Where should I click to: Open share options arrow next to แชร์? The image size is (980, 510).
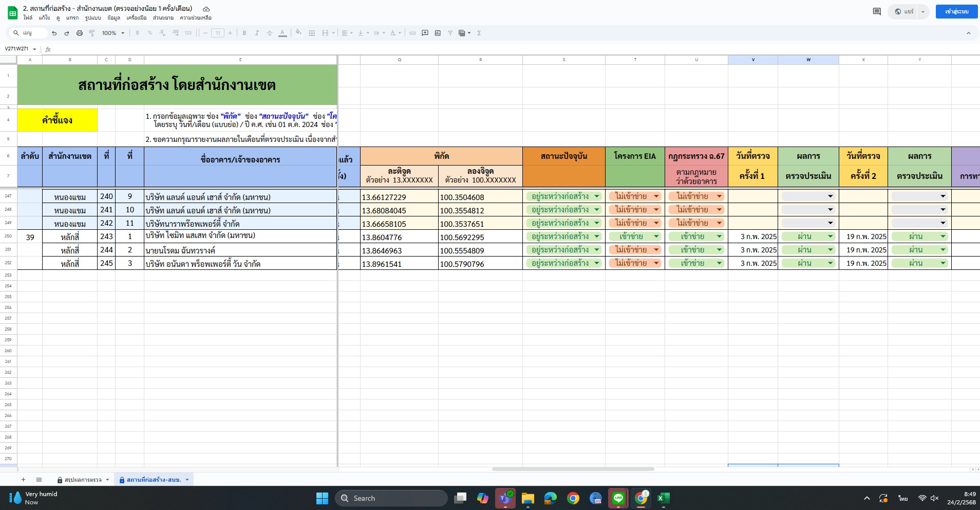pos(923,11)
